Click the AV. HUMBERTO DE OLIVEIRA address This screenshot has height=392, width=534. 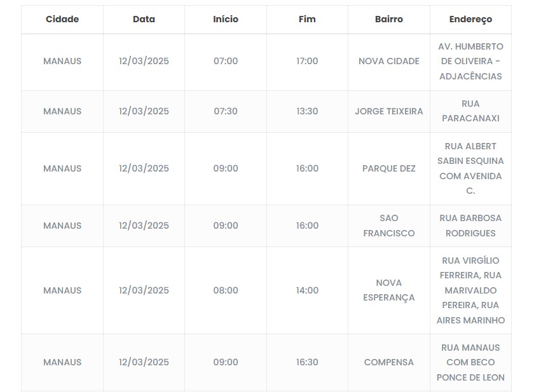[470, 61]
